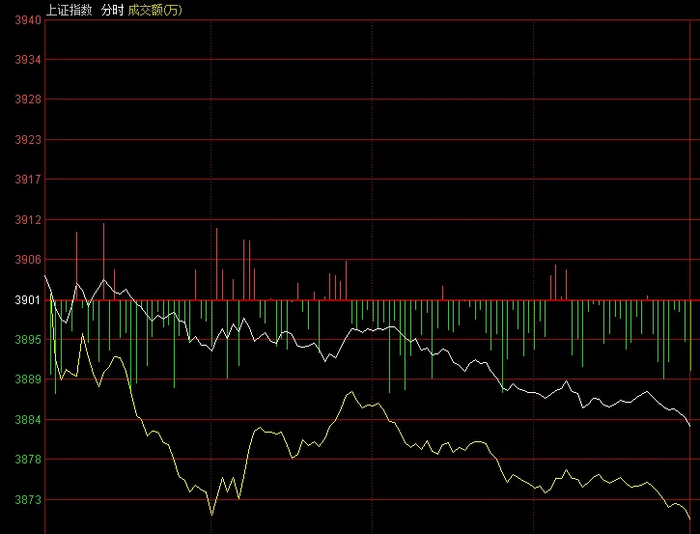The image size is (700, 534).
Task: Click the 3878 price axis label
Action: tap(28, 459)
